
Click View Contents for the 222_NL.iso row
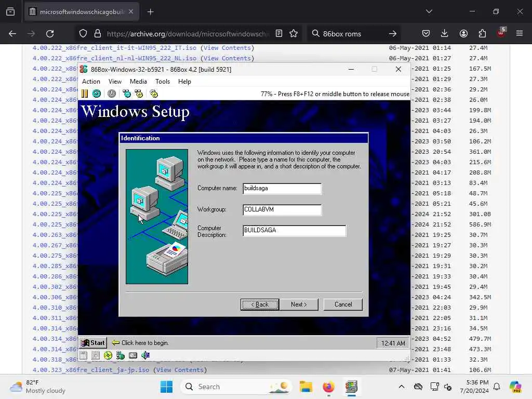[227, 58]
